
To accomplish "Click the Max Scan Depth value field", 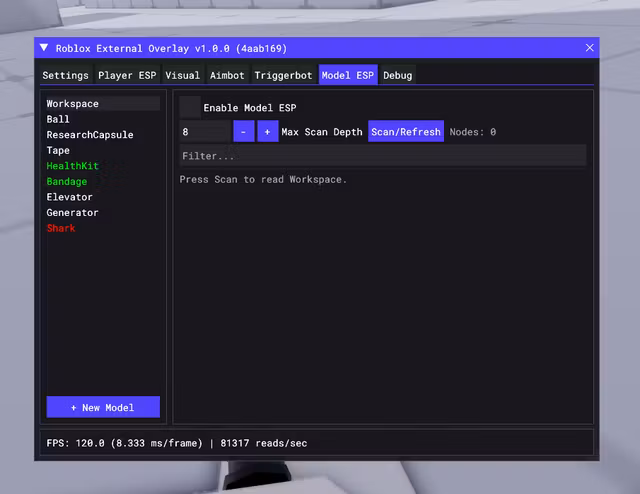I will tap(205, 131).
